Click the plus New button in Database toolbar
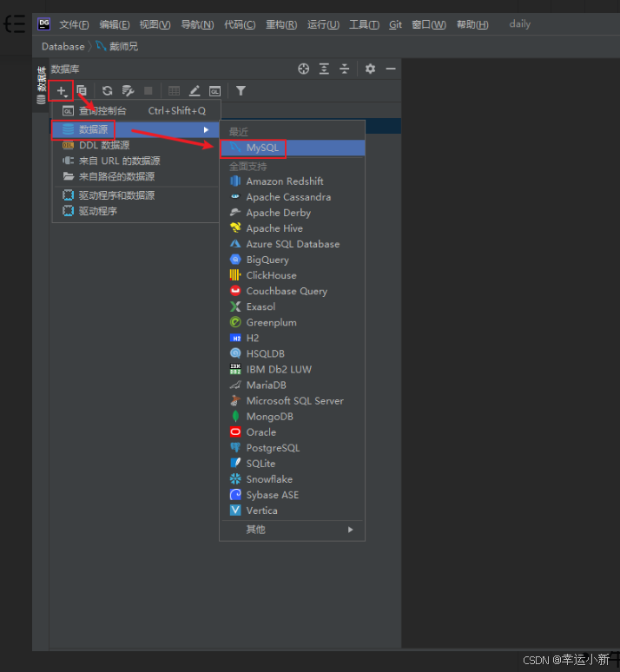Viewport: 620px width, 672px height. 62,91
